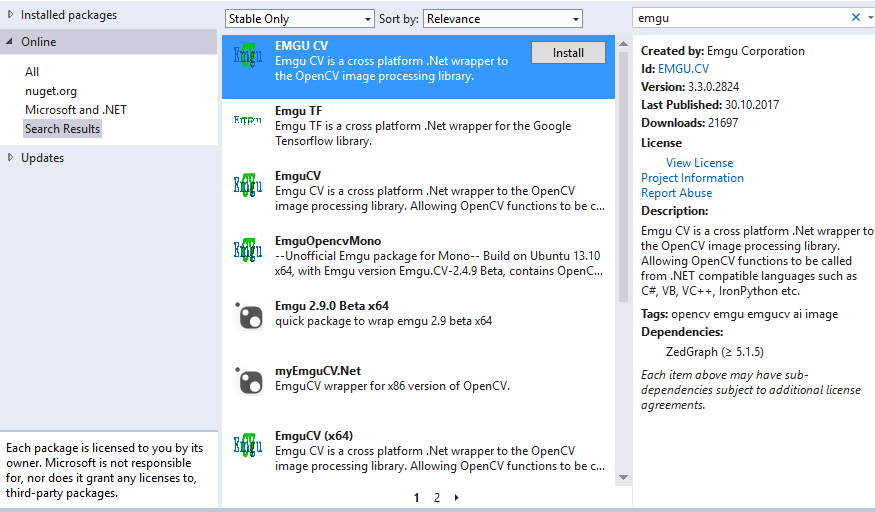Open the Sort by Relevance dropdown
875x512 pixels.
pos(503,19)
